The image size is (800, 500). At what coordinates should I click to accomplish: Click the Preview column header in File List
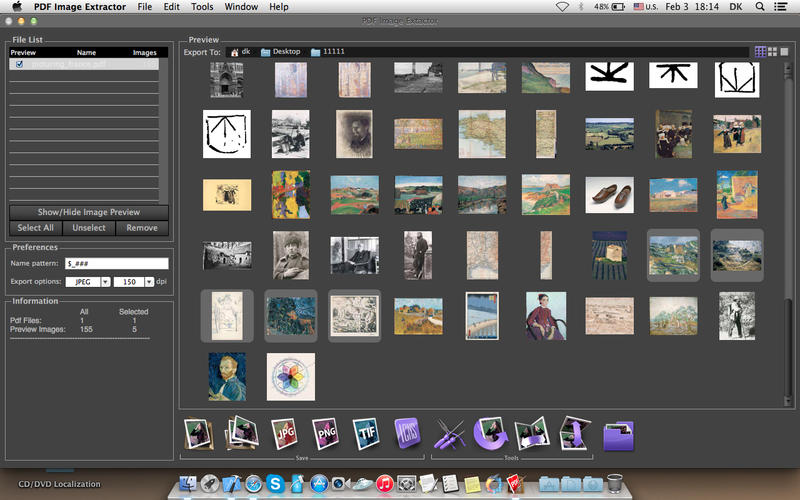(23, 53)
